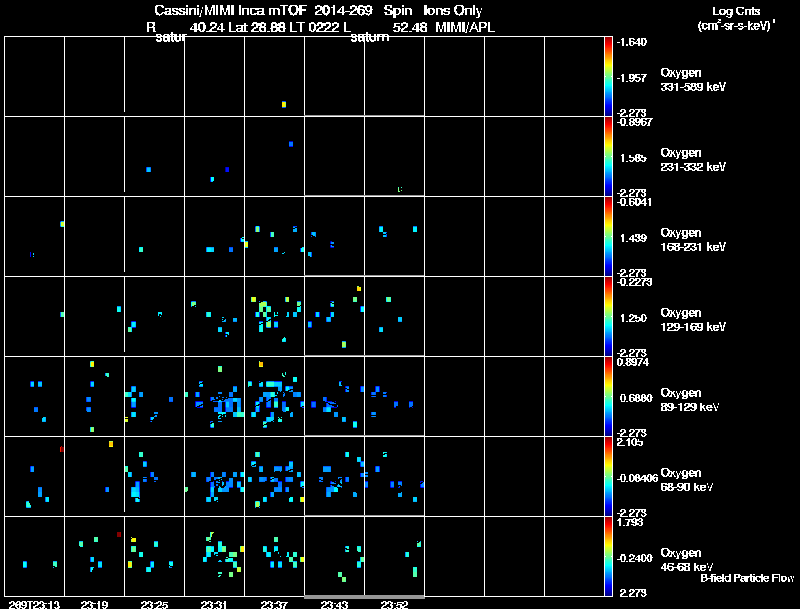Image resolution: width=800 pixels, height=609 pixels.
Task: Click the "Cassini/MIMI Inca mTOF" title text
Action: click(x=230, y=11)
